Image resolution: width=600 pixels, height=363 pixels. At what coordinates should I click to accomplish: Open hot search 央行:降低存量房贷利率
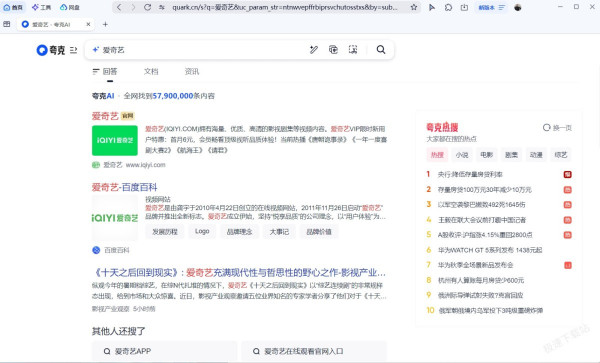coord(470,174)
